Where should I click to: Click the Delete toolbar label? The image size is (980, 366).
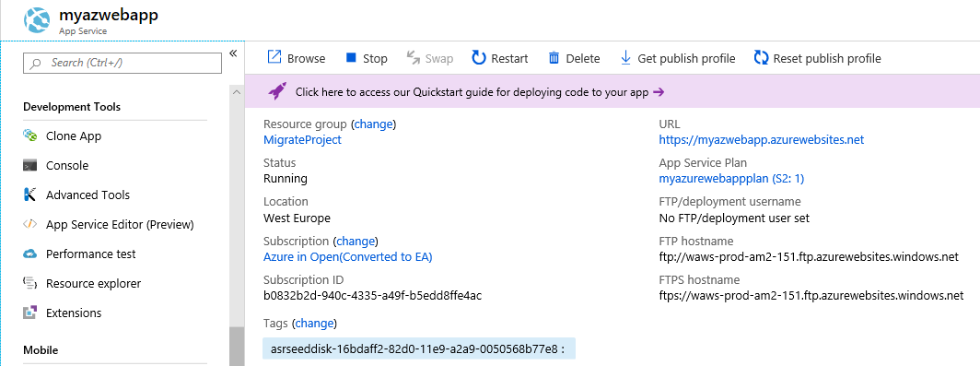click(x=583, y=58)
